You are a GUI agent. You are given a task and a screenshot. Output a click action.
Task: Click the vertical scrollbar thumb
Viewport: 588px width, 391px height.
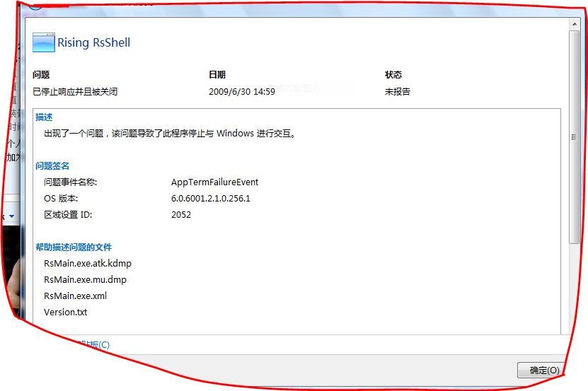[574, 138]
